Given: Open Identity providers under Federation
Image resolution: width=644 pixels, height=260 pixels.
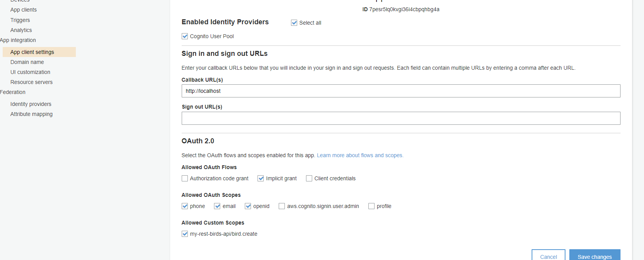Looking at the screenshot, I should point(31,104).
